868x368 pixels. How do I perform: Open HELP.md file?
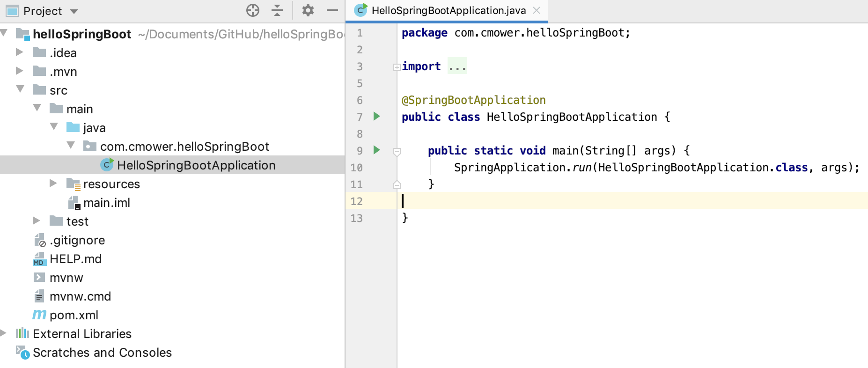(x=76, y=259)
